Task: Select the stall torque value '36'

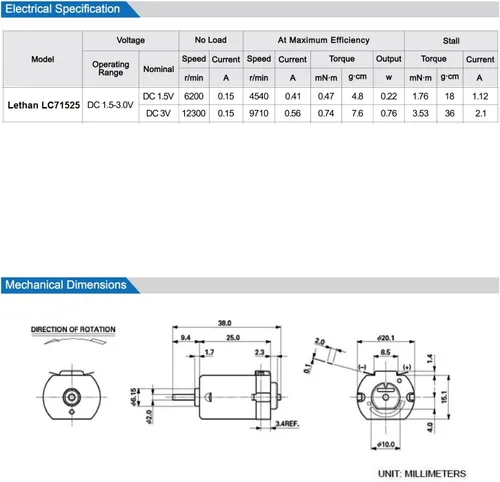Action: point(450,114)
